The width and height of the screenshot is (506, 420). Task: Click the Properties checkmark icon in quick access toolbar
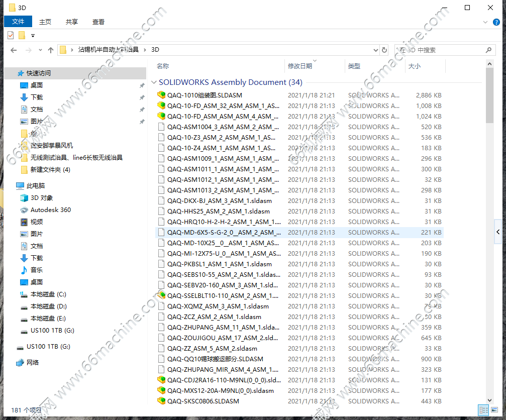point(11,35)
